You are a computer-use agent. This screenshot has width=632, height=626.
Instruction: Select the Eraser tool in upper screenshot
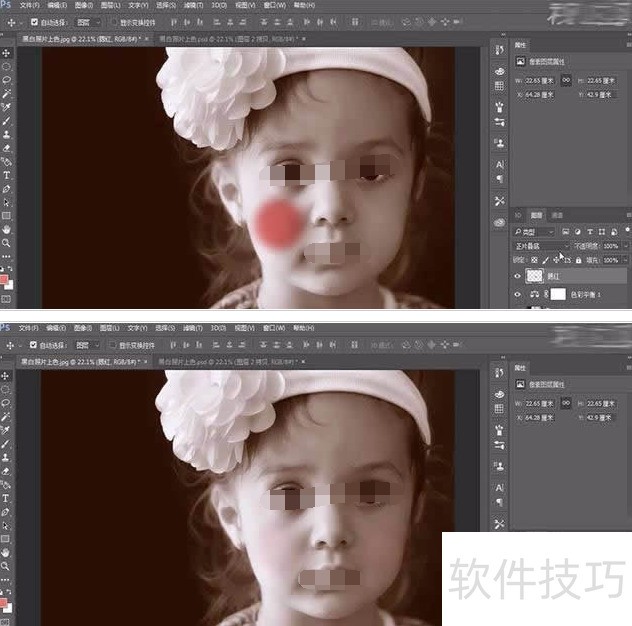[6, 148]
